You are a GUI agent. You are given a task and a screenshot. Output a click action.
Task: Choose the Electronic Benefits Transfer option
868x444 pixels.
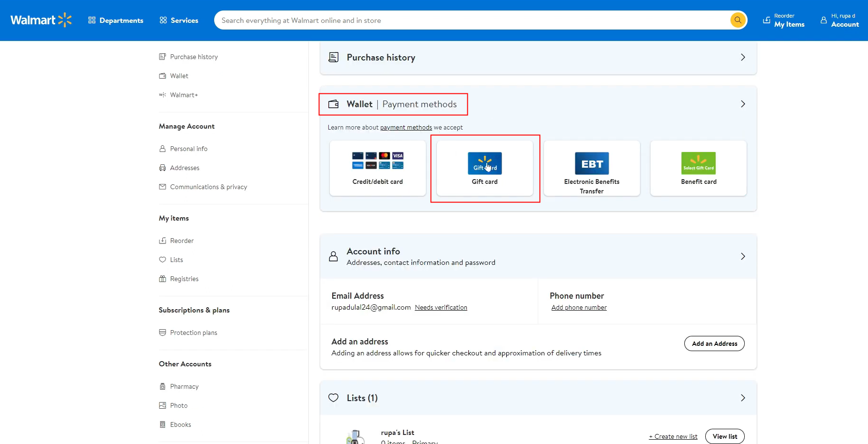point(592,168)
